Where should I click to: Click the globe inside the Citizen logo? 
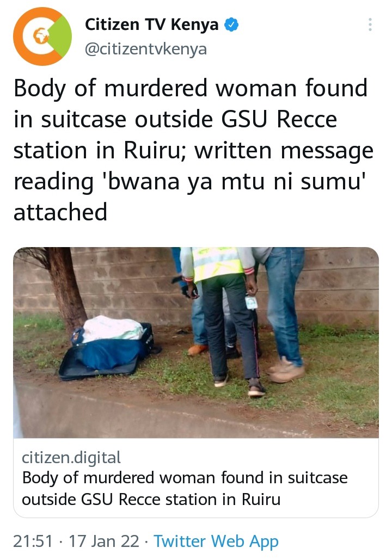41,36
